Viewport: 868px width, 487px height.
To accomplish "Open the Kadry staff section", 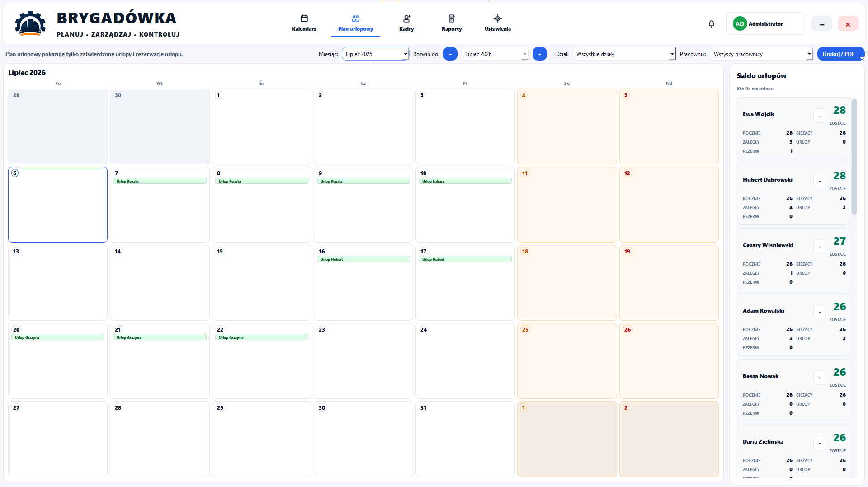I will click(x=406, y=23).
